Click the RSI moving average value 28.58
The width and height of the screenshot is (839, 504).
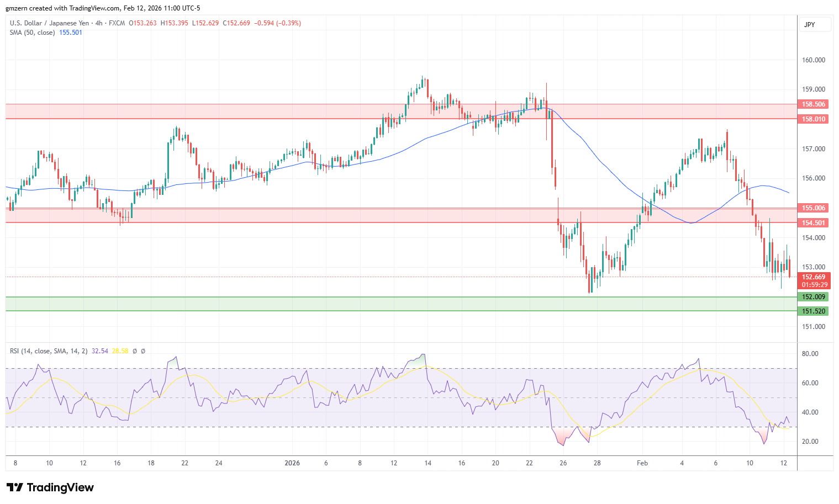point(120,351)
